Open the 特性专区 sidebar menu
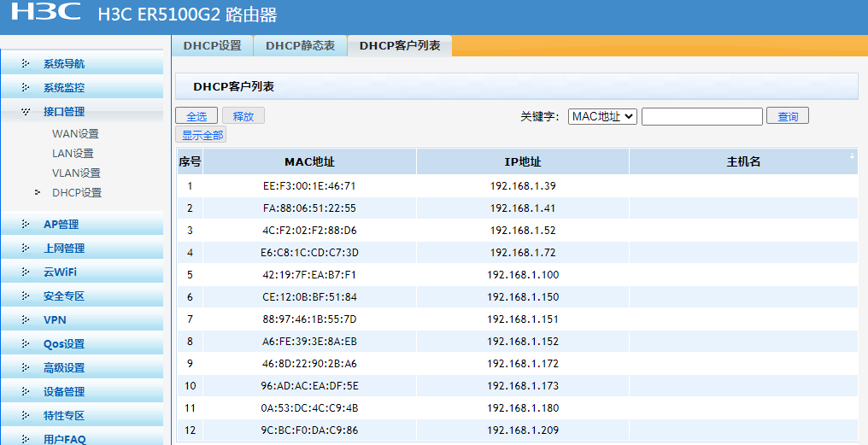This screenshot has height=445, width=868. (x=82, y=415)
